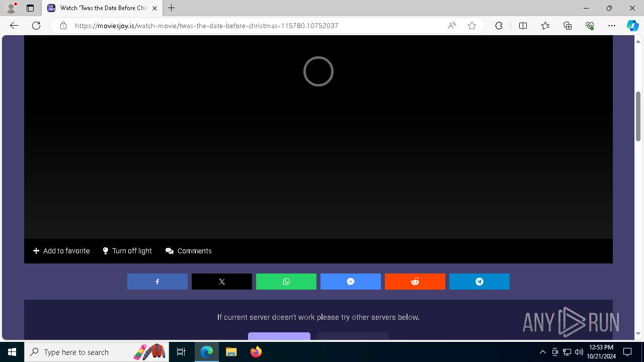Open the browser profile icon

tap(11, 8)
